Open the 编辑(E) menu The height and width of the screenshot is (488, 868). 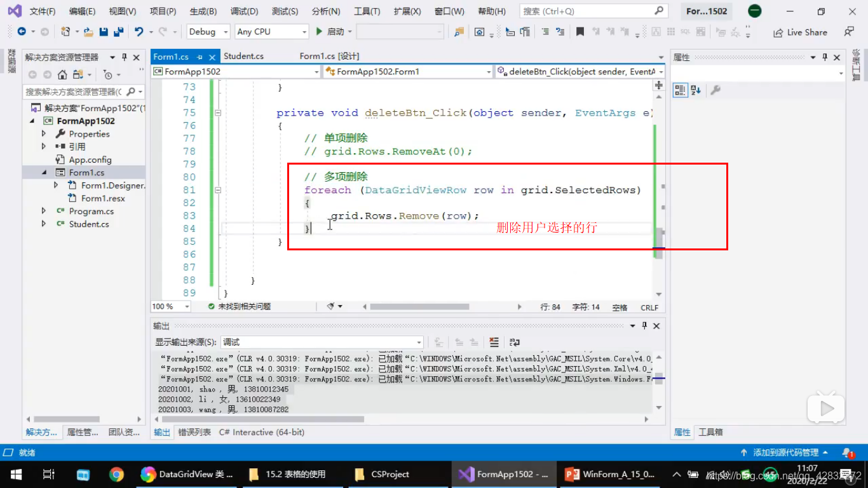pos(82,11)
